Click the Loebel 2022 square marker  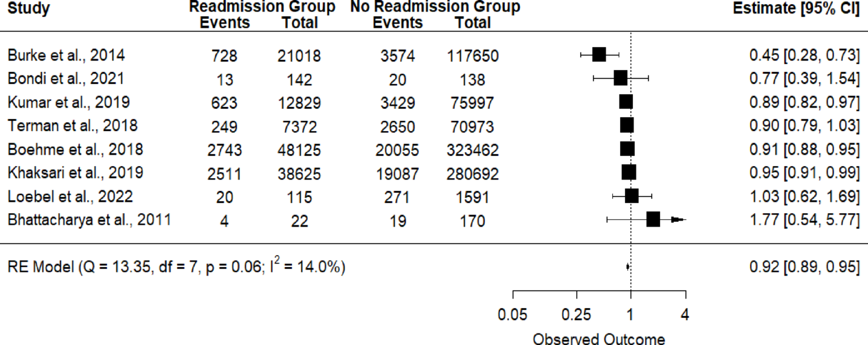pos(632,196)
